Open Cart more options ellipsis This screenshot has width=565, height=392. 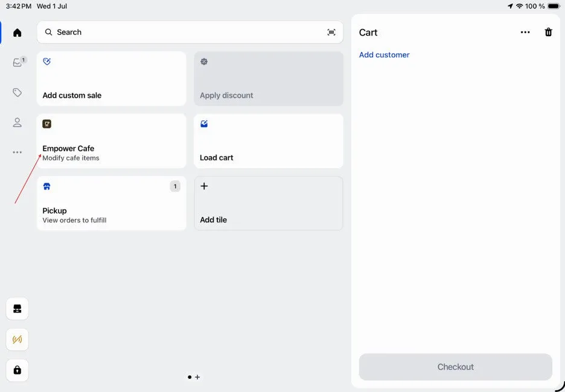click(x=525, y=33)
